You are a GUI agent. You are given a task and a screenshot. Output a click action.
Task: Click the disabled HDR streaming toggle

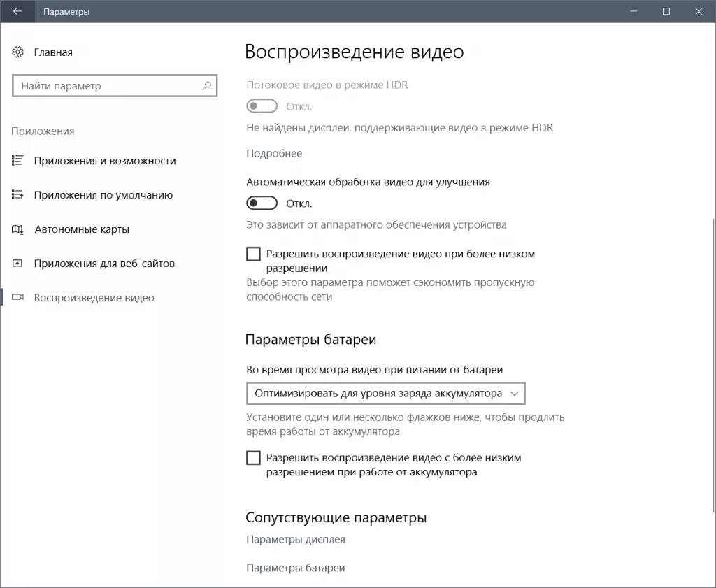pyautogui.click(x=262, y=106)
